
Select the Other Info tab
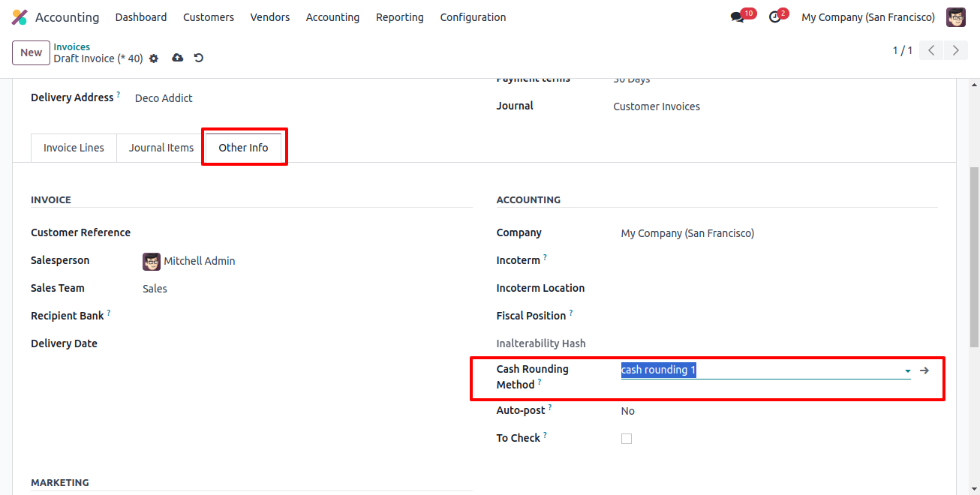[243, 148]
